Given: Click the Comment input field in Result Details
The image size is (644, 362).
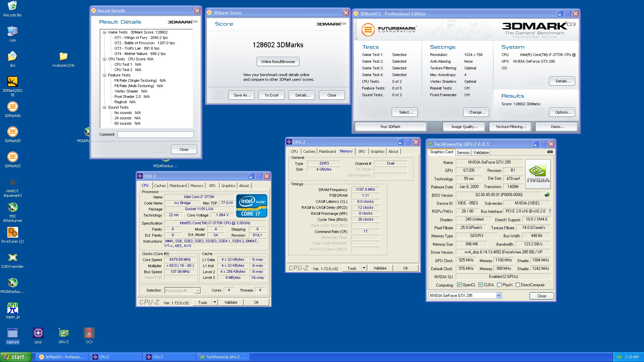Looking at the screenshot, I should click(x=155, y=134).
